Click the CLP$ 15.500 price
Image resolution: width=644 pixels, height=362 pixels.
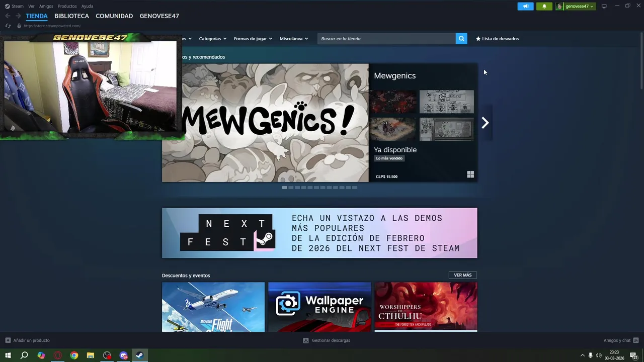click(386, 176)
